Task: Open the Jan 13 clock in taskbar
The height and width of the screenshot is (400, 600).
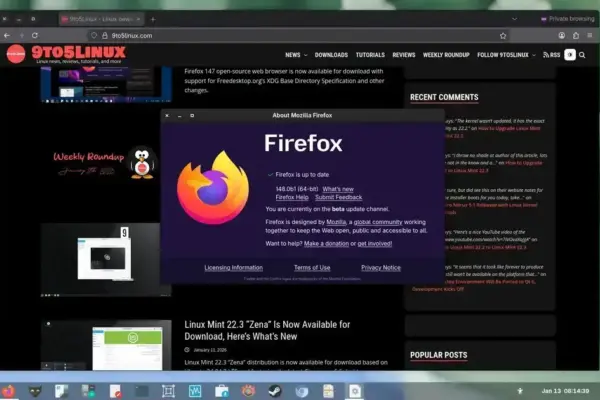Action: click(565, 391)
